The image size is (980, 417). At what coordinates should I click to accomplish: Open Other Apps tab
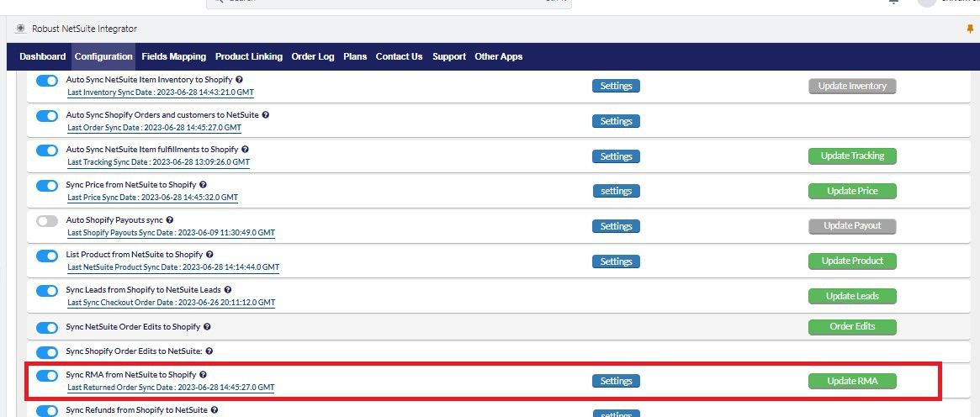498,56
